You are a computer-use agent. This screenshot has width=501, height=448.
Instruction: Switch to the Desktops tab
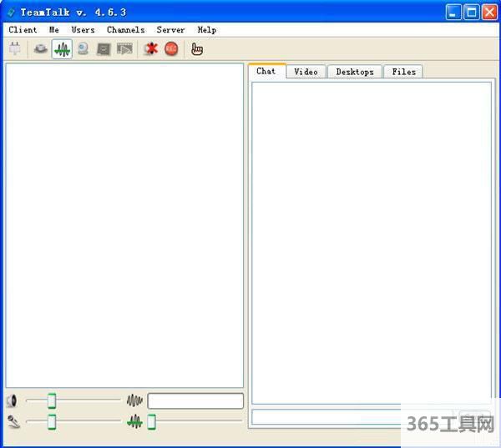[354, 72]
